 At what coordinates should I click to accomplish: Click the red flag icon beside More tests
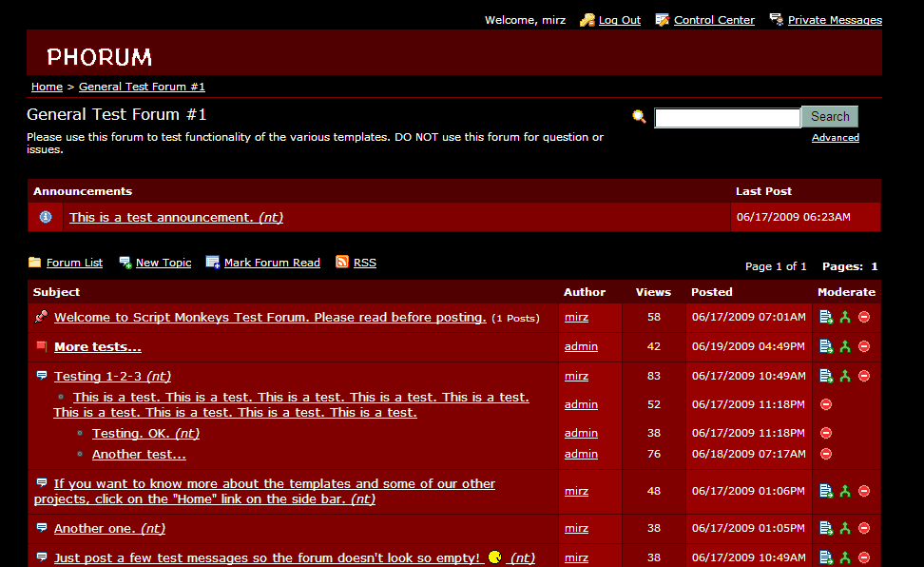coord(41,345)
